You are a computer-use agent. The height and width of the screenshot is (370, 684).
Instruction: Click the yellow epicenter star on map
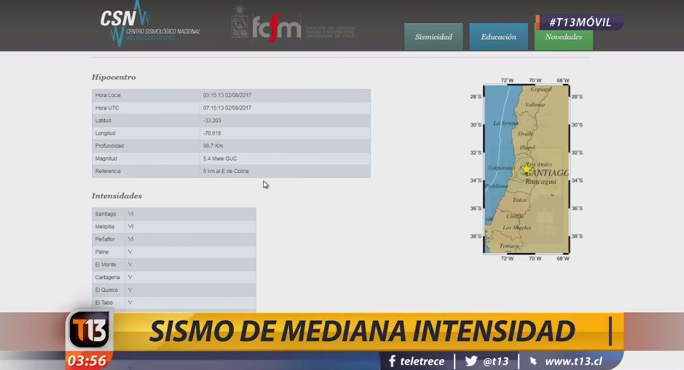click(x=527, y=169)
